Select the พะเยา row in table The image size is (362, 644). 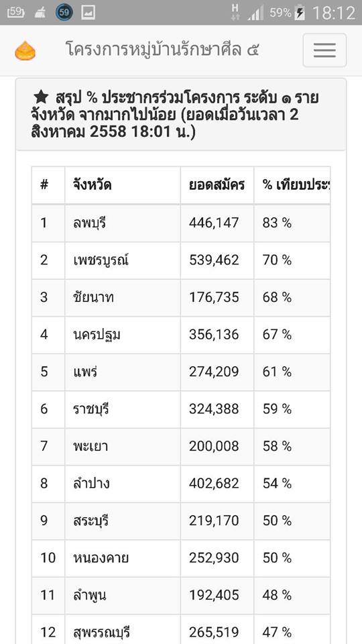(x=181, y=447)
